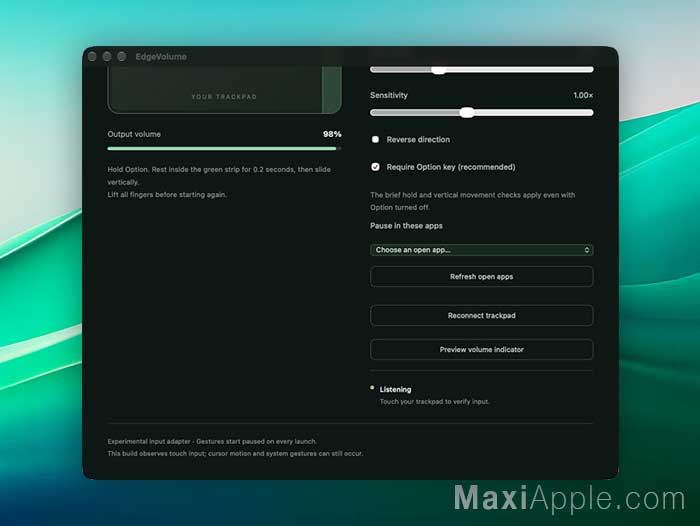Image resolution: width=700 pixels, height=526 pixels.
Task: Uncheck Require Option key (recommended)
Action: 375,167
